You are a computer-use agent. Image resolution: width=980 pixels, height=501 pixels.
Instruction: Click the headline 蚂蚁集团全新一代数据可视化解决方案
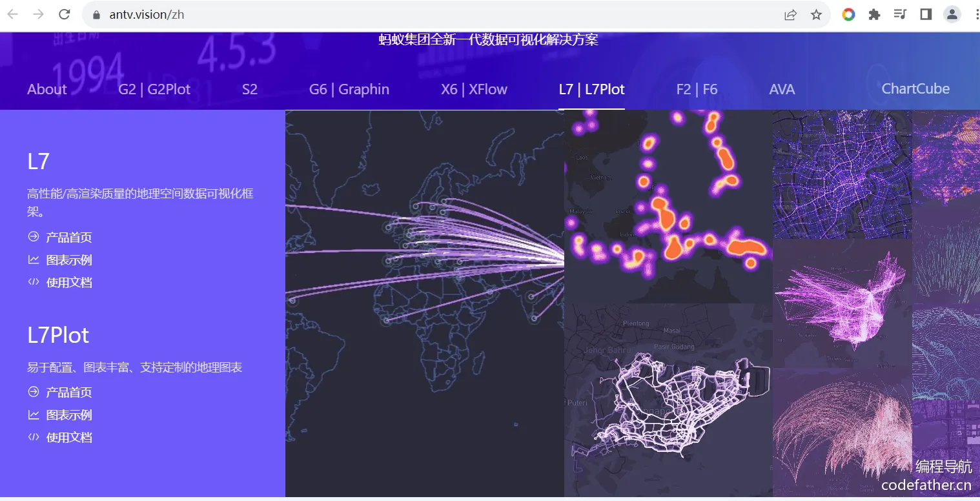(489, 40)
